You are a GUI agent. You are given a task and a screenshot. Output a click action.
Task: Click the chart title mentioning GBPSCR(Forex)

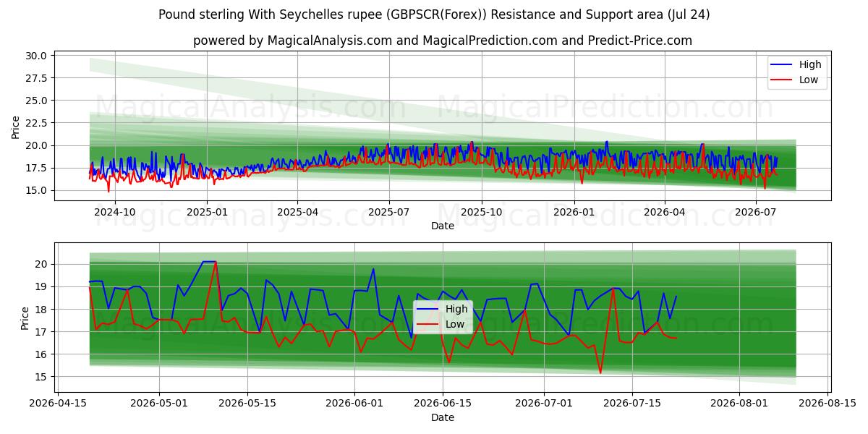[x=434, y=14]
